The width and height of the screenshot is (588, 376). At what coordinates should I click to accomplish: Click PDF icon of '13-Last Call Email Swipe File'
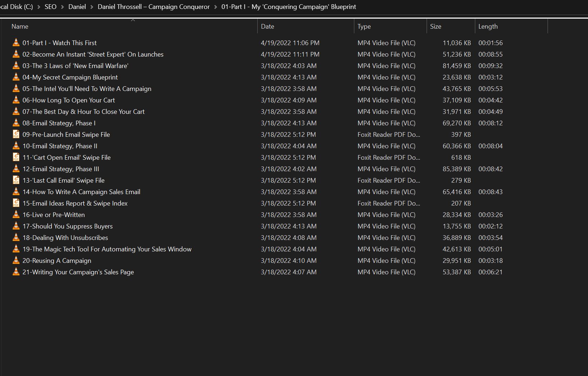tap(16, 180)
